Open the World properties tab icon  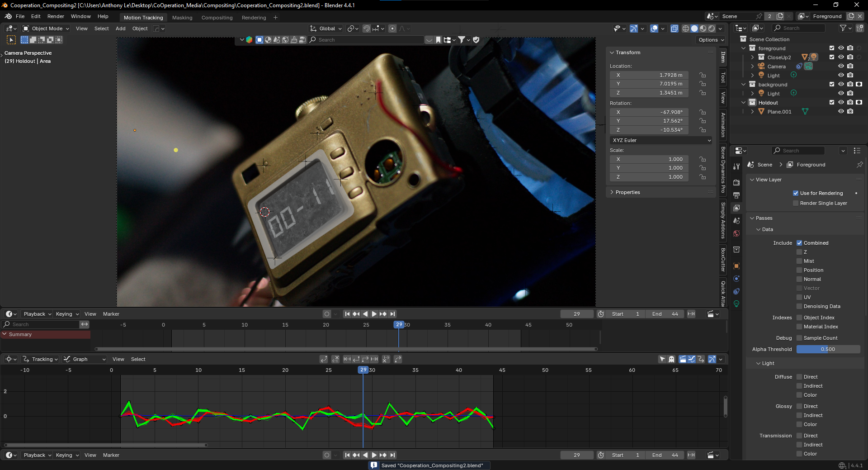[x=736, y=233]
